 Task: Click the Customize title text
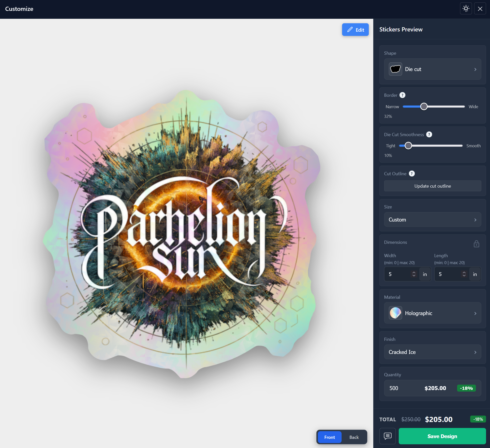19,9
